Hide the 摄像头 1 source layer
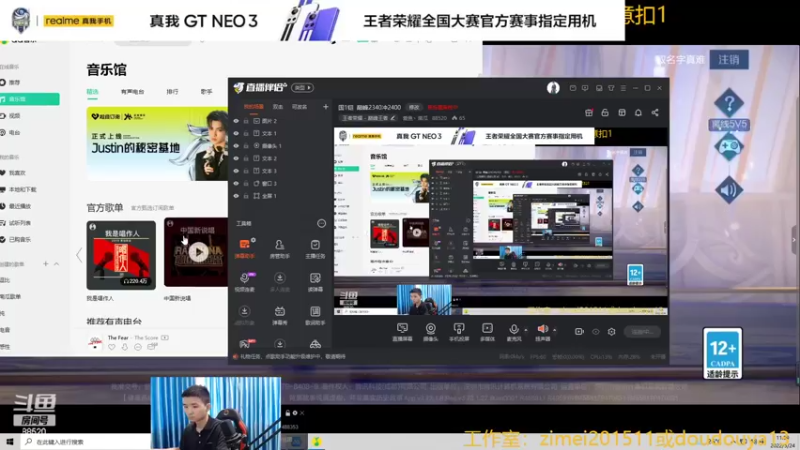 click(236, 146)
